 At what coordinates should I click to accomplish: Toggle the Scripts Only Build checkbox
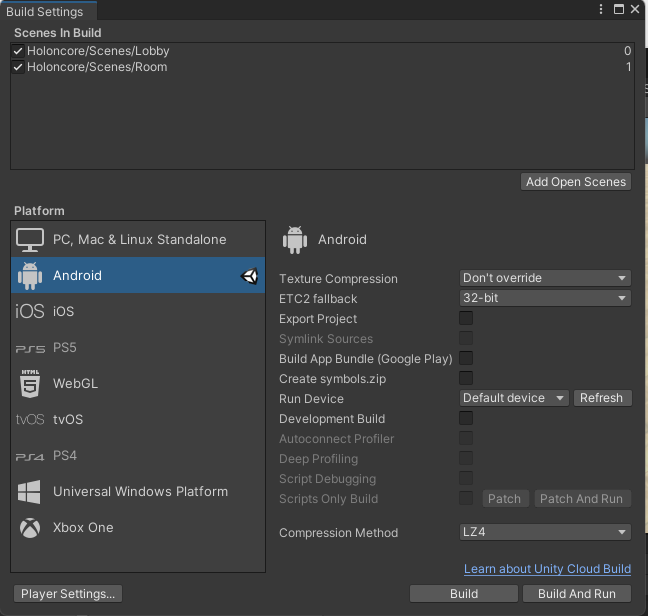(466, 498)
